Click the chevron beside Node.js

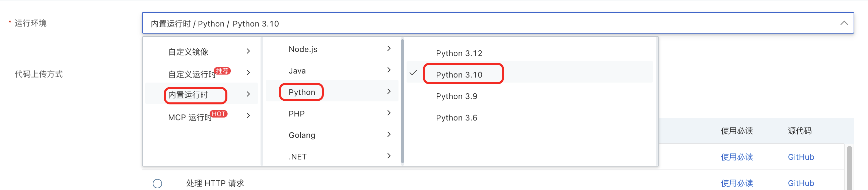389,49
